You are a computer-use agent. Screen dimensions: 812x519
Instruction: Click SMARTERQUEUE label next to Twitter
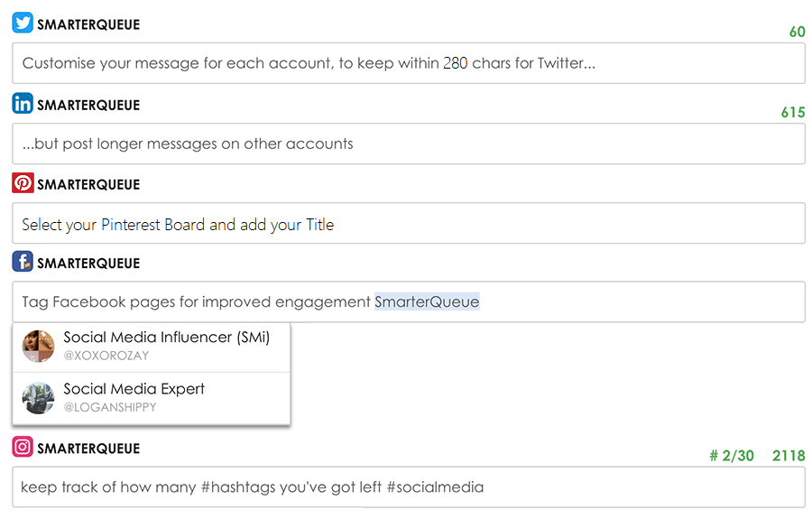point(88,25)
